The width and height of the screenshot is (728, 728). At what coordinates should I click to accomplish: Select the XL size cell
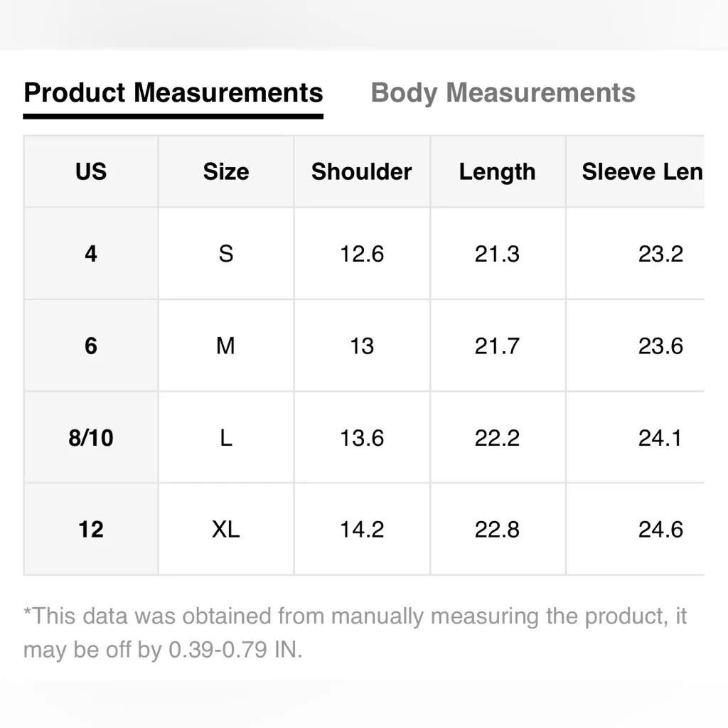click(x=226, y=530)
